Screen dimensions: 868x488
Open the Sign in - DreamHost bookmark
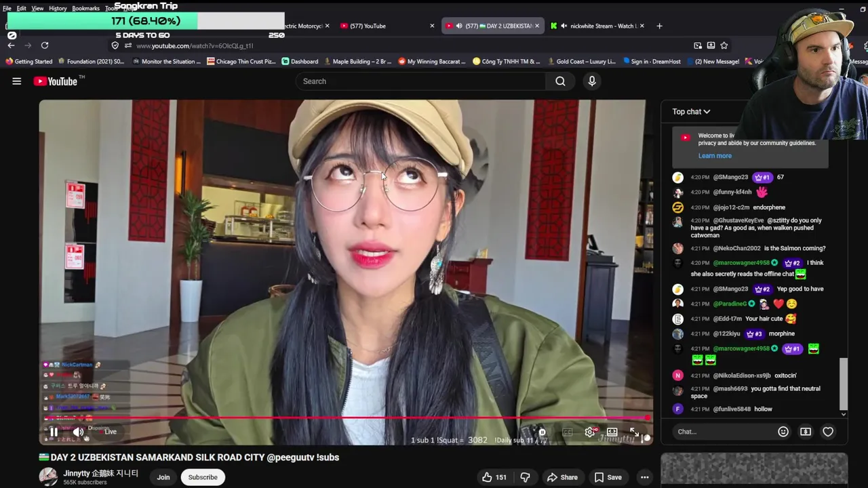pos(651,61)
